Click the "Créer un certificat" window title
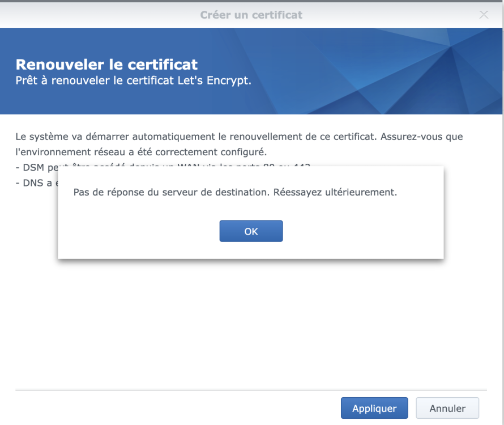The width and height of the screenshot is (504, 425). pos(251,15)
